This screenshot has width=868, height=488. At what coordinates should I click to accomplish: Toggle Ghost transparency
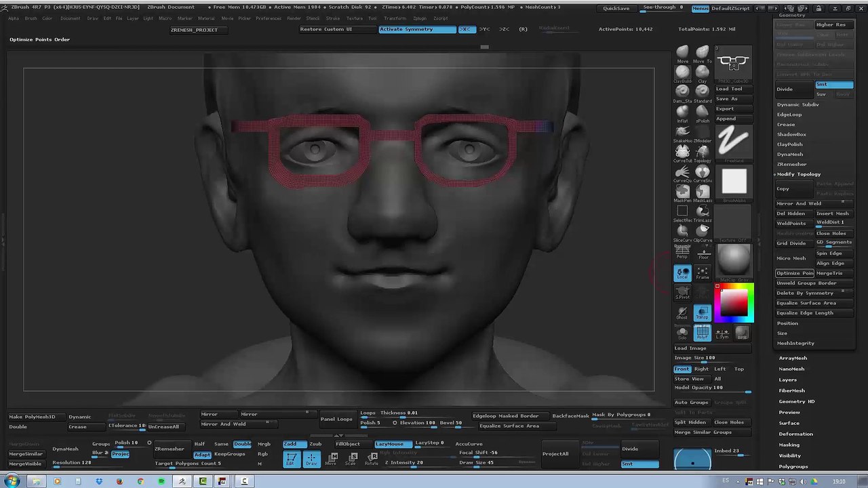point(682,312)
